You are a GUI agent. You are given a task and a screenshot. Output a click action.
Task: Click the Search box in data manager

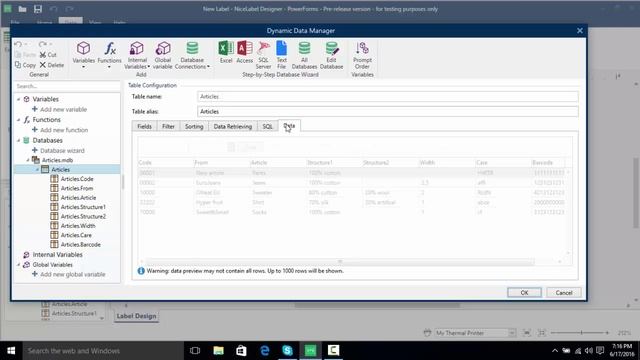pyautogui.click(x=67, y=86)
